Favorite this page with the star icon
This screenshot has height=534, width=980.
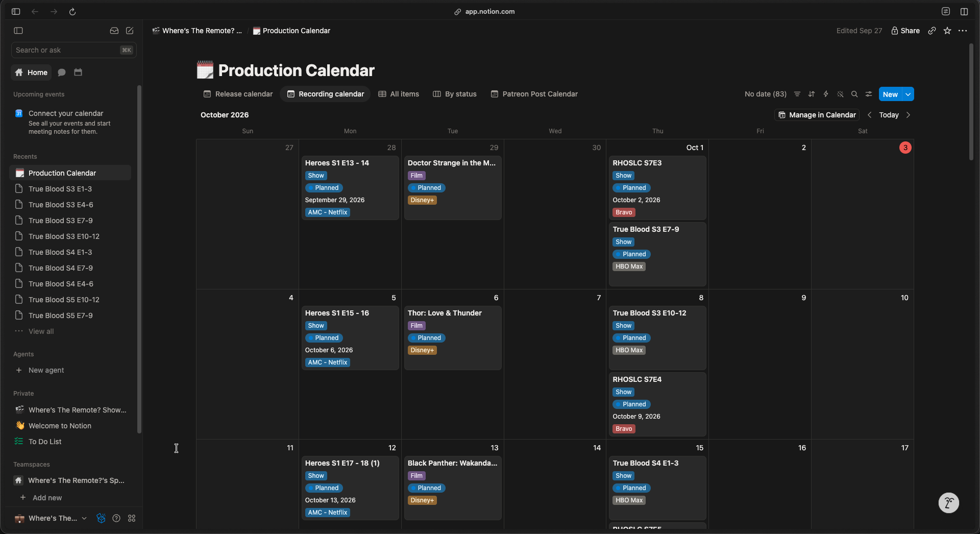coord(947,31)
